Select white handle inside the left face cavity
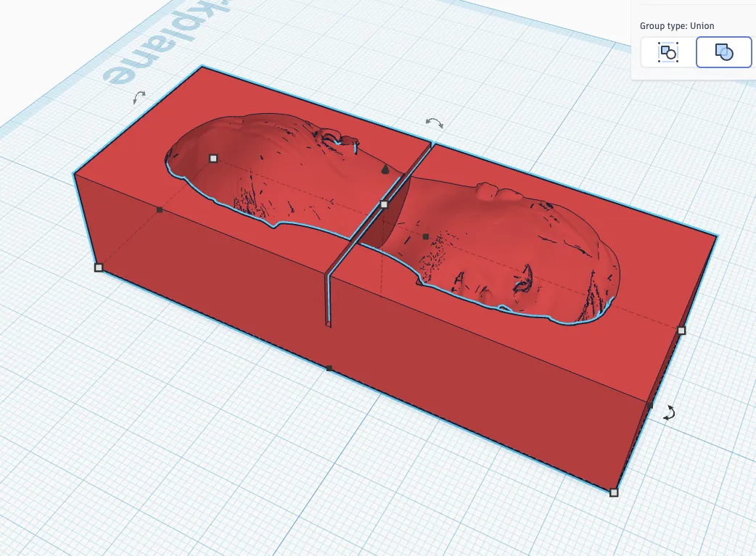Screen dimensions: 756x556 213,159
